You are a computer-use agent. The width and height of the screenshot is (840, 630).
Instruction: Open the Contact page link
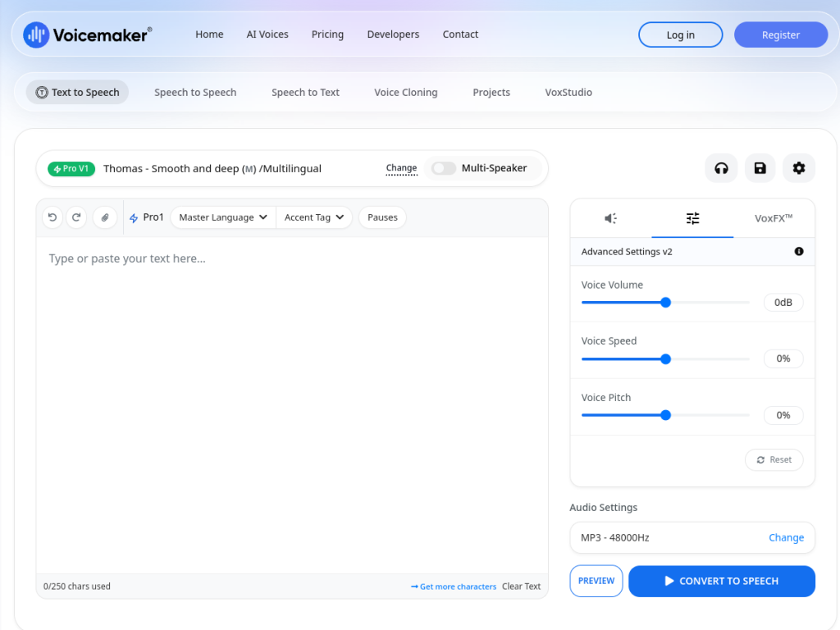(x=460, y=34)
